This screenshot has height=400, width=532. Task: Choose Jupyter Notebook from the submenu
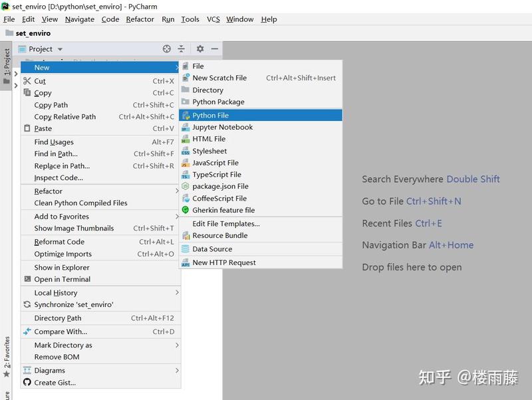point(261,127)
